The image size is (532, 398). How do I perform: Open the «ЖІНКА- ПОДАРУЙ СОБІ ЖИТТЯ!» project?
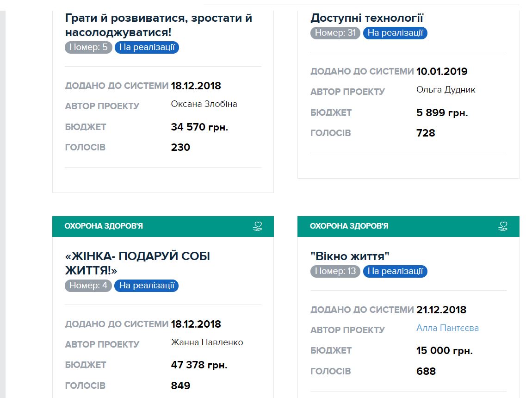tap(137, 263)
